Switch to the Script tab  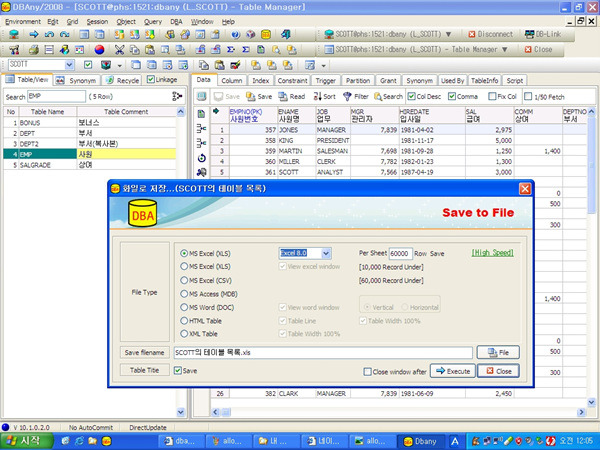pos(515,80)
